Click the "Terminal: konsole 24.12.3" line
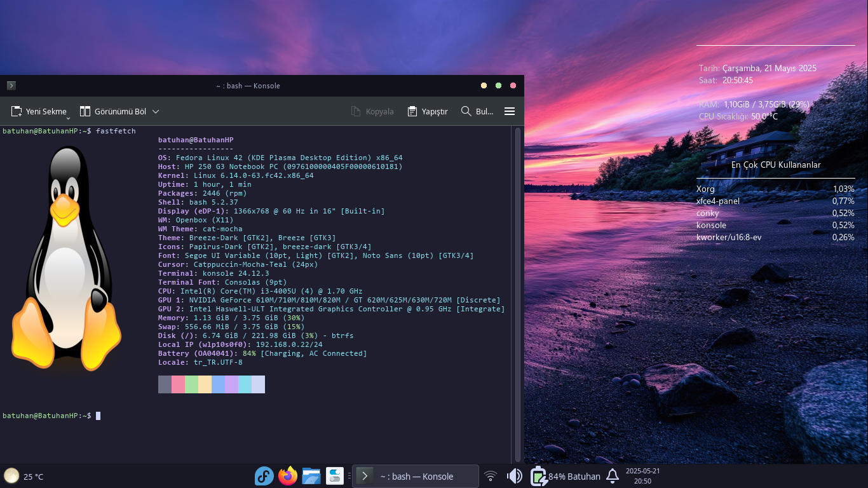Image resolution: width=868 pixels, height=488 pixels. point(214,273)
